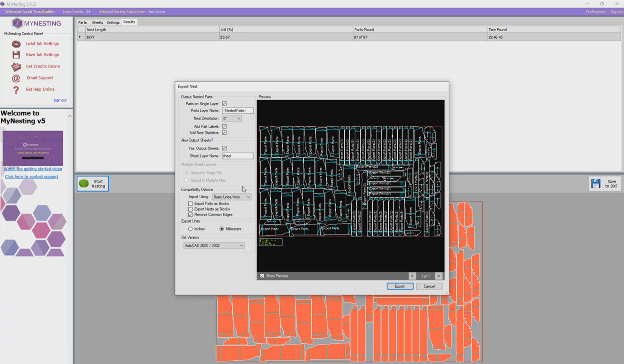Toggle Parts on Single Layer checkbox
The image size is (624, 364).
224,104
